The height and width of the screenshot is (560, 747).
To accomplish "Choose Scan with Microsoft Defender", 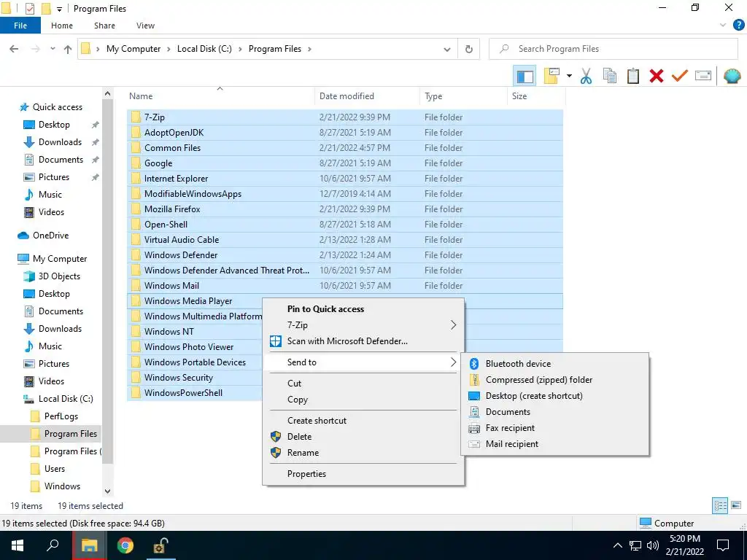I will [363, 341].
